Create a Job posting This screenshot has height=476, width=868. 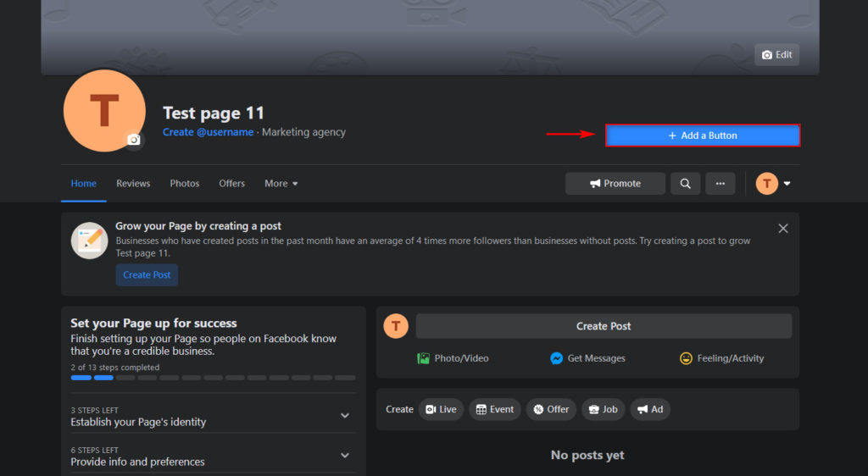603,410
